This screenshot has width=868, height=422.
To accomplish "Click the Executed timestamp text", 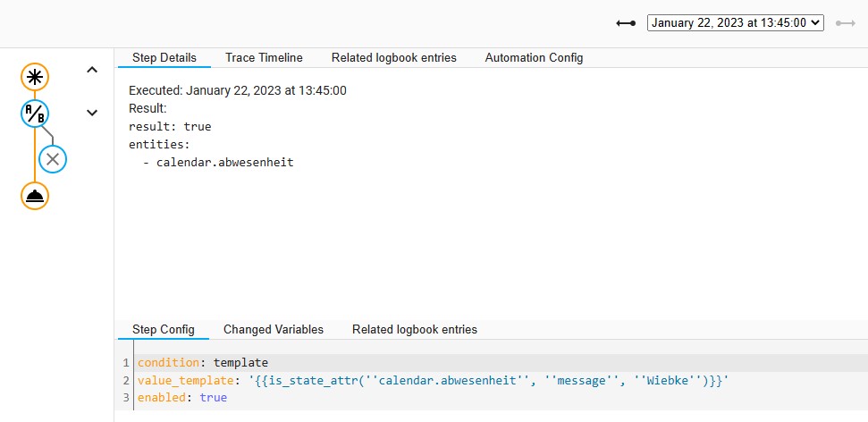I will 238,91.
